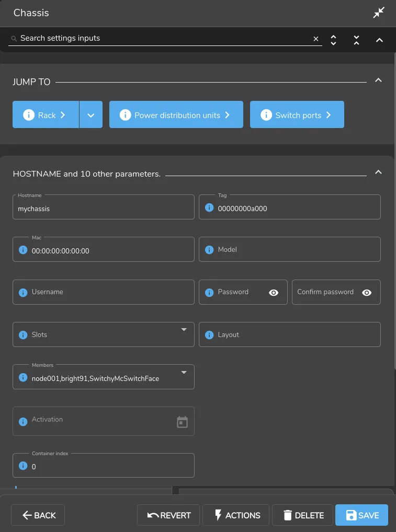
Task: Show info for the Slots field
Action: click(22, 335)
